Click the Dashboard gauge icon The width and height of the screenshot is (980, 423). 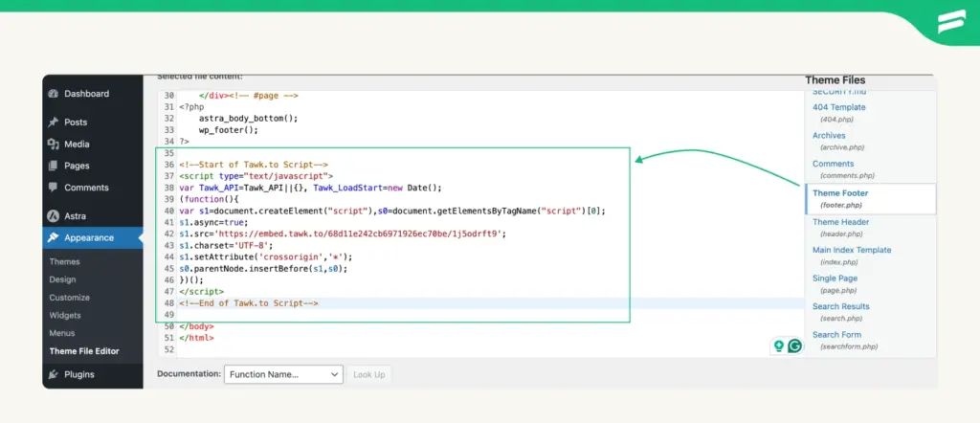coord(54,94)
